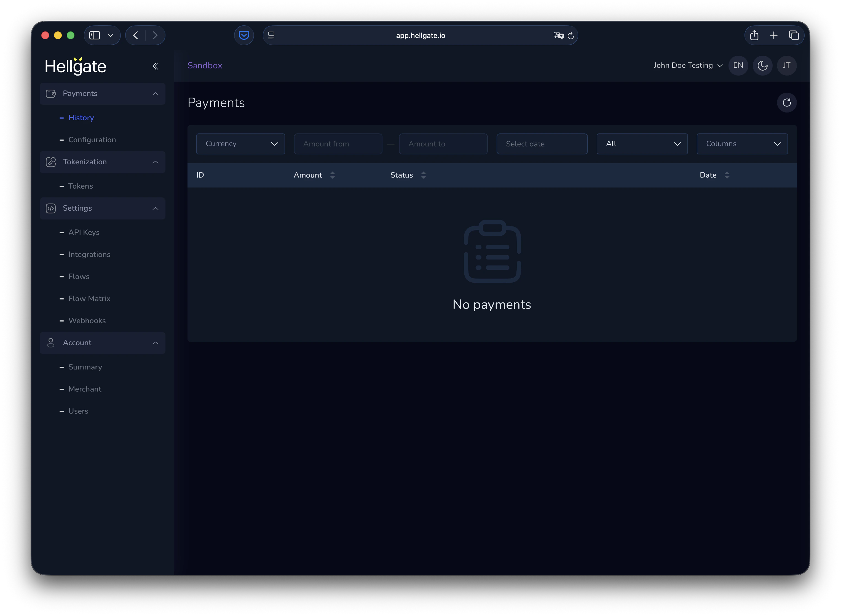Open the Select date picker field
Viewport: 841px width, 616px height.
pyautogui.click(x=542, y=144)
